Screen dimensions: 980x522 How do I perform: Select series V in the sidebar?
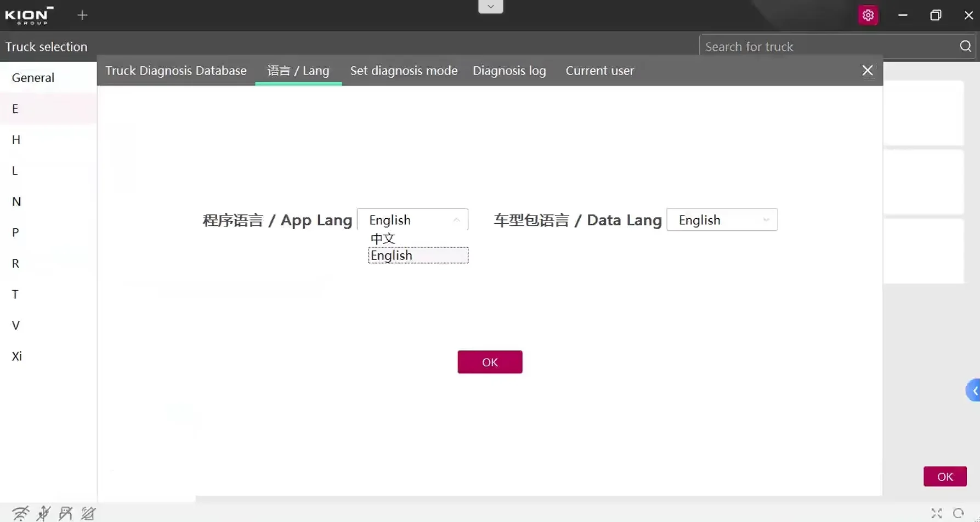(x=48, y=326)
